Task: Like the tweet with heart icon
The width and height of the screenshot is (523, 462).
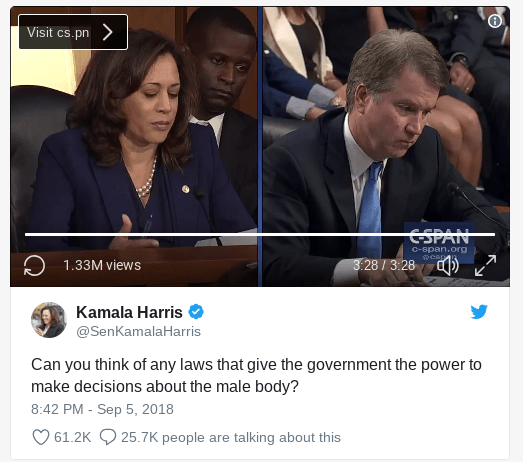Action: point(41,437)
